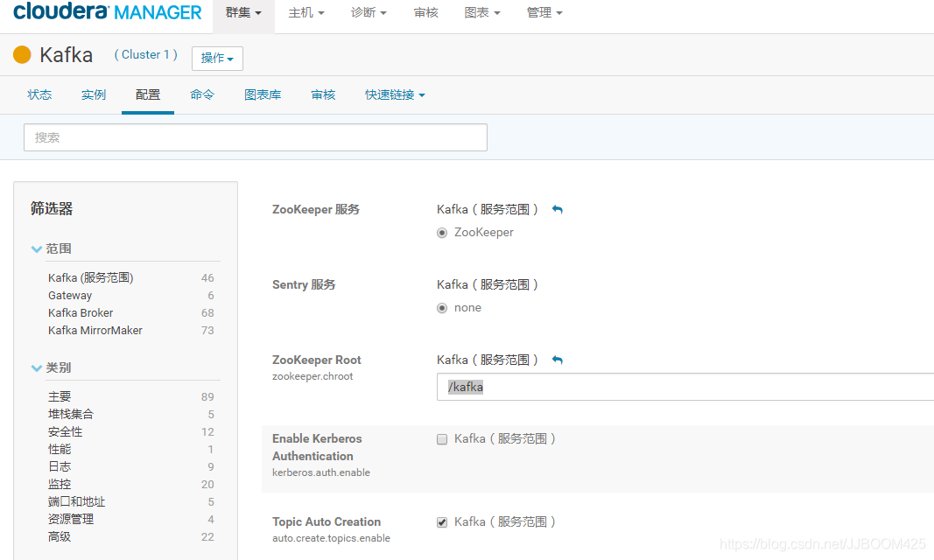Image resolution: width=934 pixels, height=560 pixels.
Task: Open the 图表 dropdown menu
Action: pos(482,12)
